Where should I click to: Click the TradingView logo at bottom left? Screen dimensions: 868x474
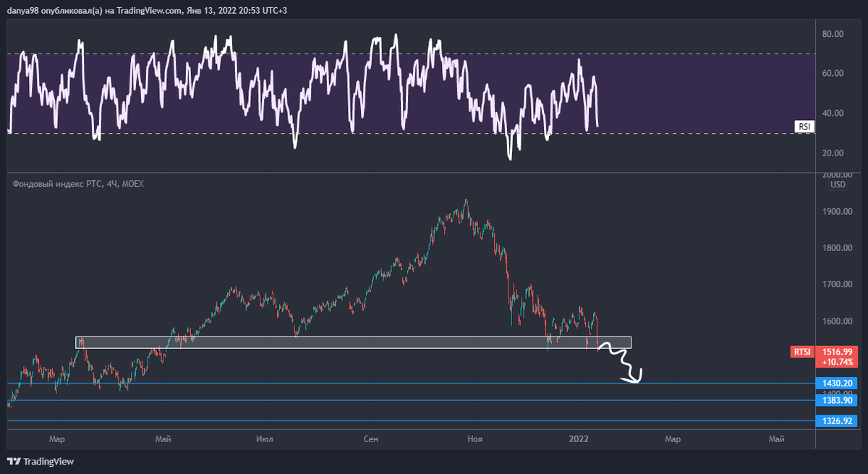coord(41,461)
